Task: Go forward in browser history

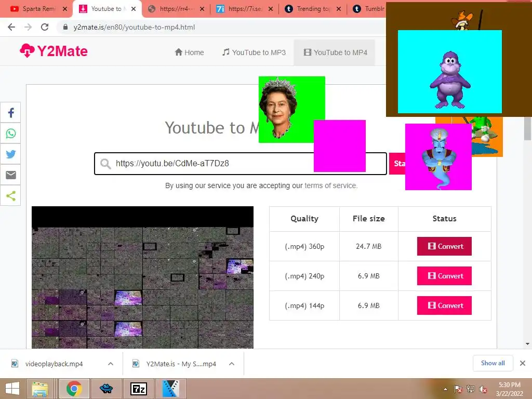Action: (x=28, y=27)
